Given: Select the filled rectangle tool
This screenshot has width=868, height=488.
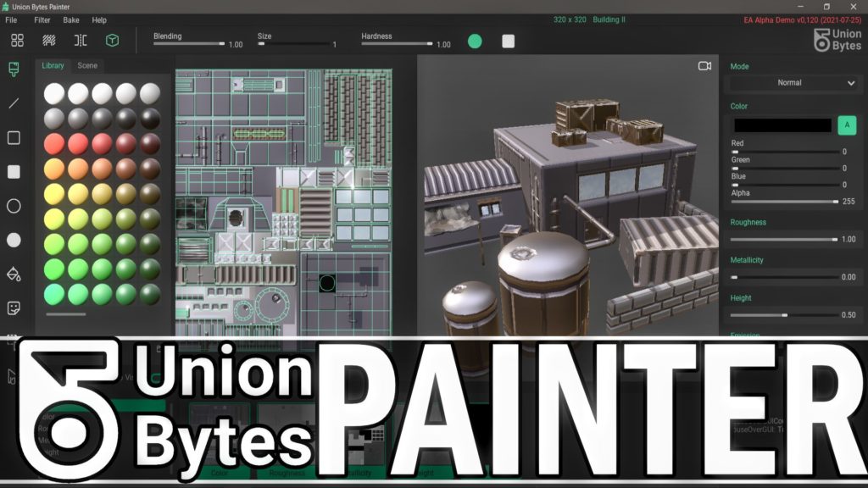Looking at the screenshot, I should tap(14, 172).
